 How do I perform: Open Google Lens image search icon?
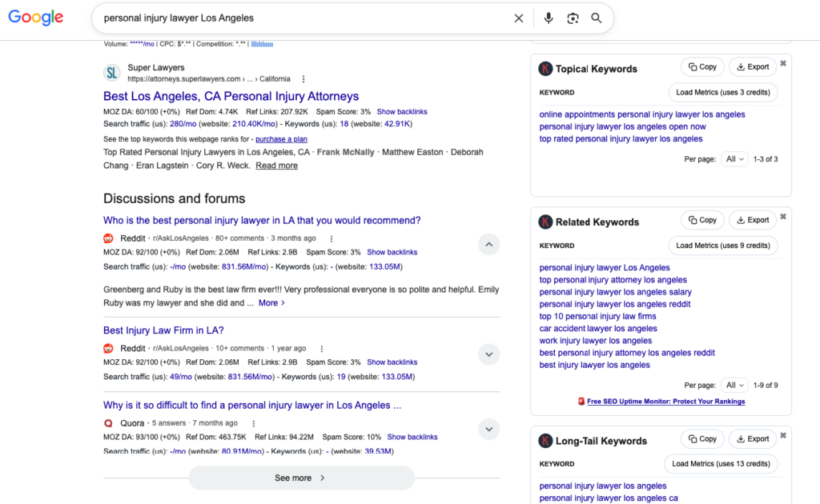573,18
